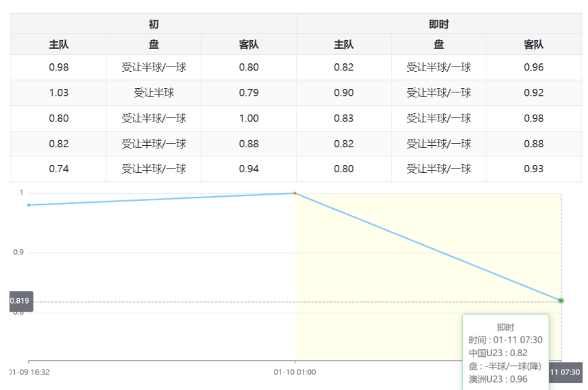Image resolution: width=588 pixels, height=390 pixels.
Task: Click the 01-10 01:00 x-axis label
Action: (x=295, y=372)
